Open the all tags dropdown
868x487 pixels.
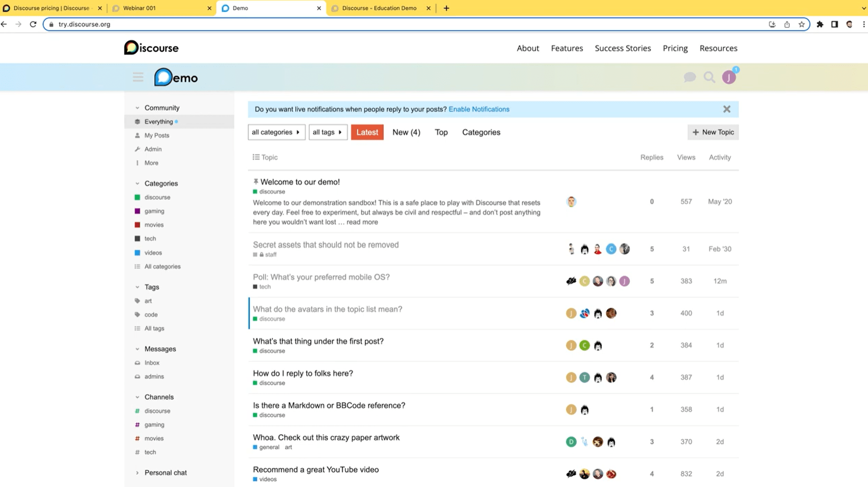click(x=328, y=132)
